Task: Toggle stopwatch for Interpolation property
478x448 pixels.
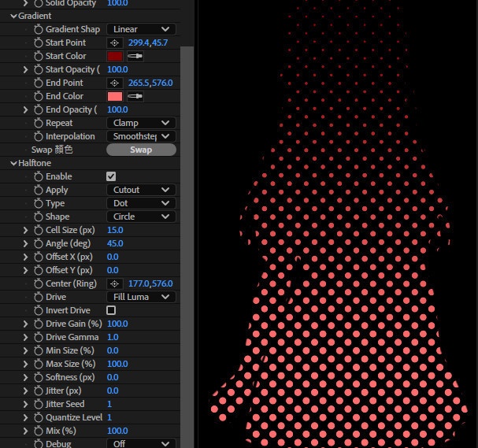Action: [39, 137]
